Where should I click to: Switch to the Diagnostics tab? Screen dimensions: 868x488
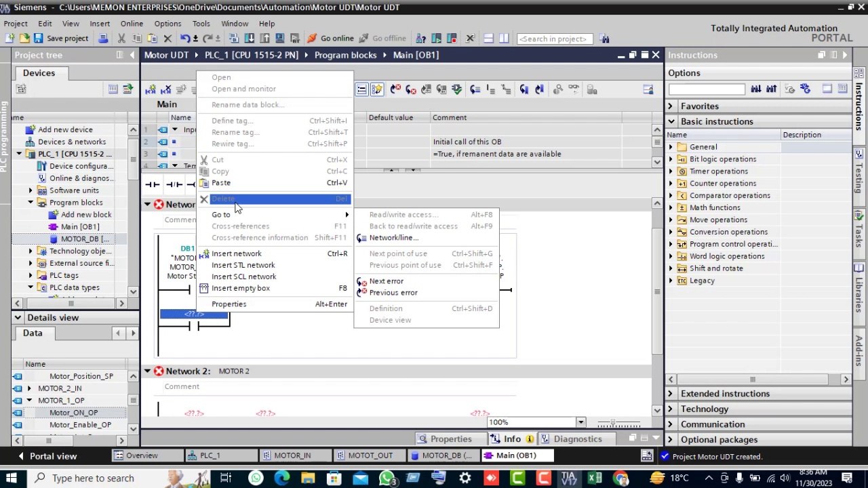[x=572, y=439]
